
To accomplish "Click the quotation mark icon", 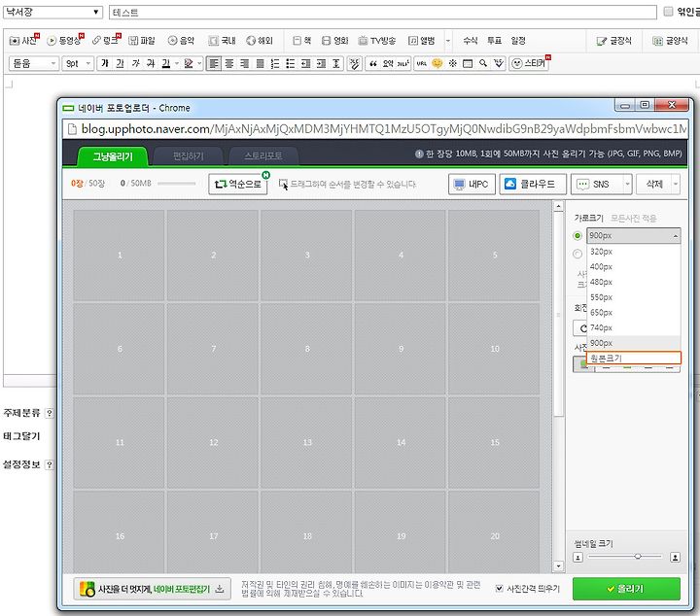I will (372, 64).
